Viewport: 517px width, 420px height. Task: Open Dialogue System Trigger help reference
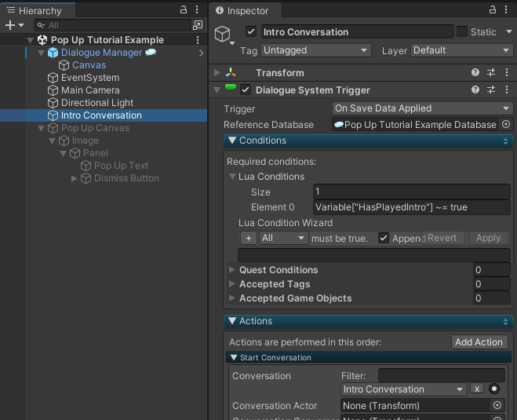pyautogui.click(x=475, y=89)
